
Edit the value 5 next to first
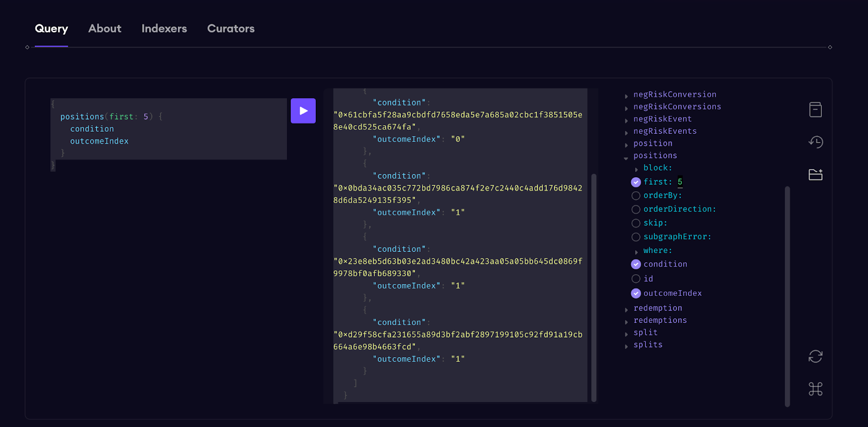tap(680, 182)
